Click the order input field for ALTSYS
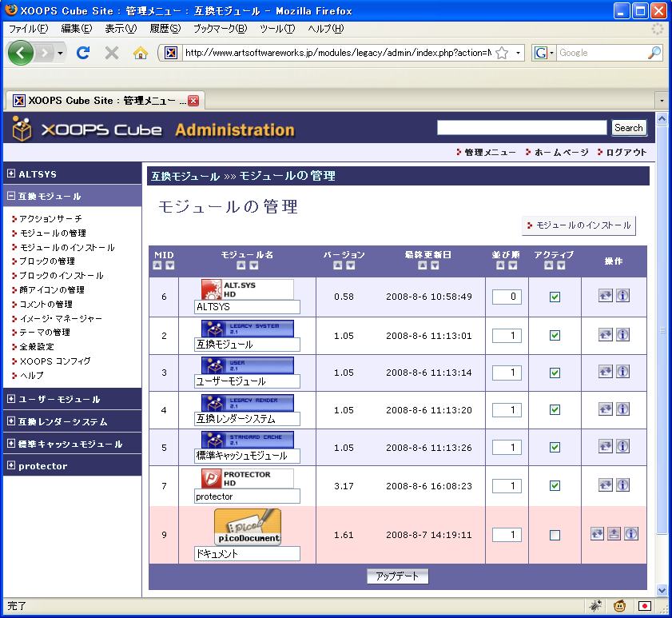This screenshot has height=618, width=672. point(507,297)
